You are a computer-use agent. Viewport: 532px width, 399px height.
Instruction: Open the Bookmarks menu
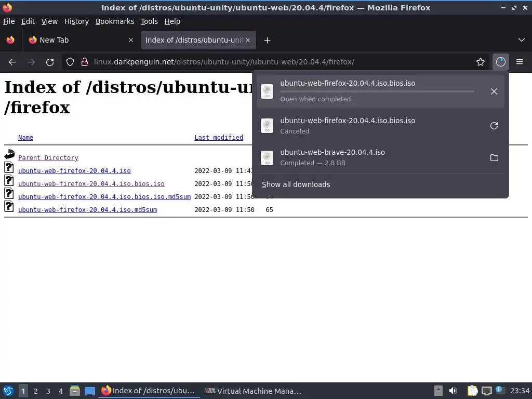pyautogui.click(x=115, y=21)
